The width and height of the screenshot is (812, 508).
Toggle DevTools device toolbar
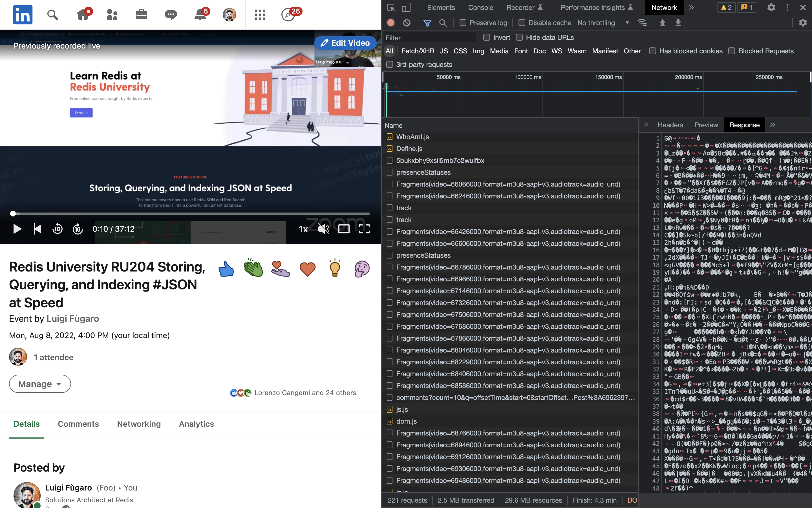(406, 7)
